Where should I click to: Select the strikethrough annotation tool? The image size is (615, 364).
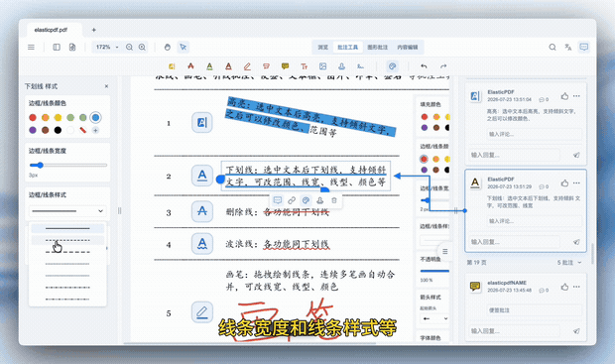point(190,66)
